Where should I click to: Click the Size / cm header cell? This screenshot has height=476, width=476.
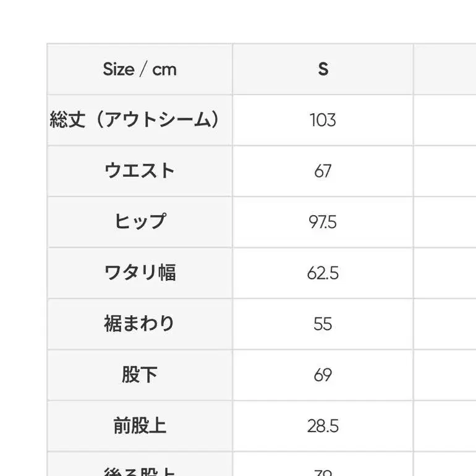140,69
